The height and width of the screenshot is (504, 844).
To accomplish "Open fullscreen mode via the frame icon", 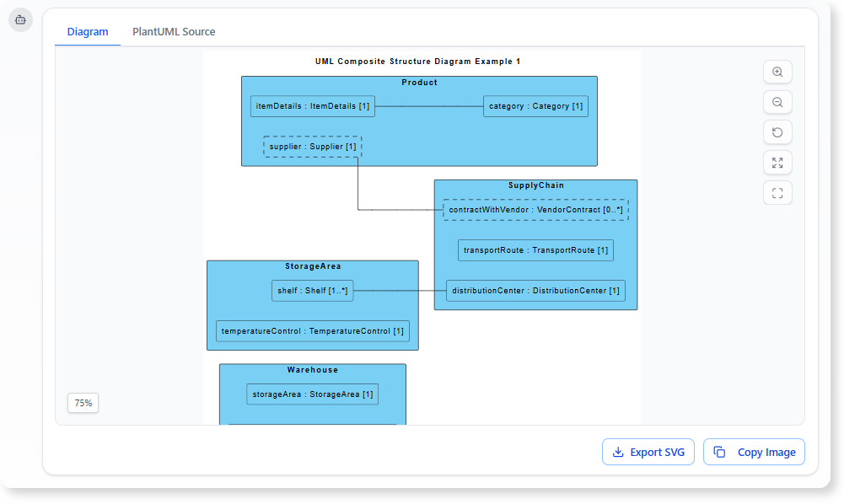I will tap(777, 192).
